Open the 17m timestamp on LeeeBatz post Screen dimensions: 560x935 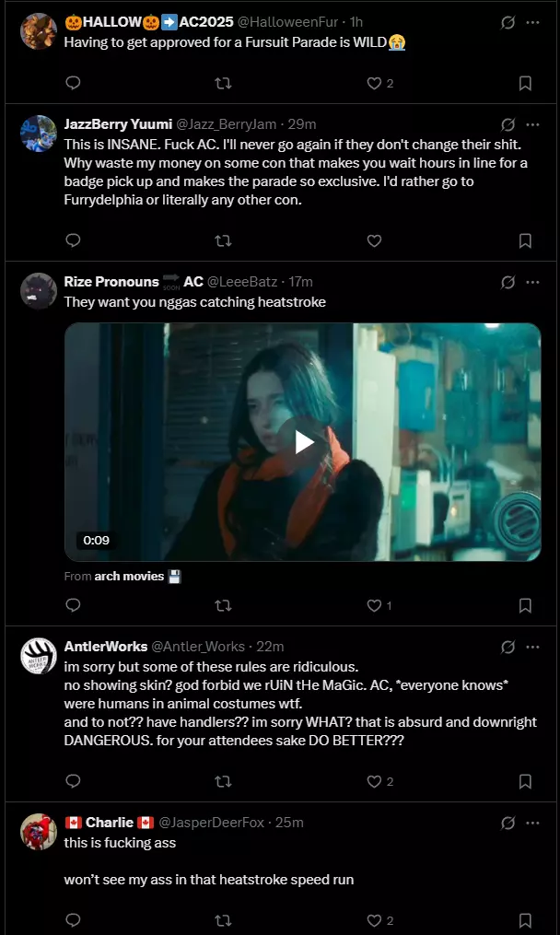pyautogui.click(x=300, y=282)
